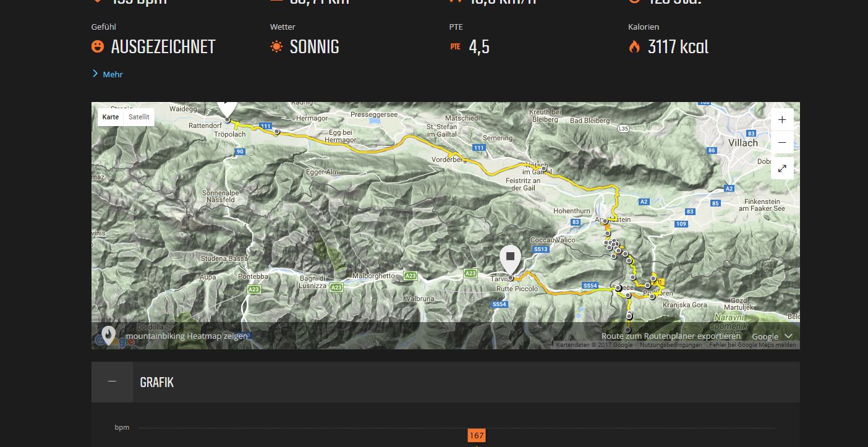Click the Villach label on map
This screenshot has height=447, width=868.
click(x=742, y=143)
